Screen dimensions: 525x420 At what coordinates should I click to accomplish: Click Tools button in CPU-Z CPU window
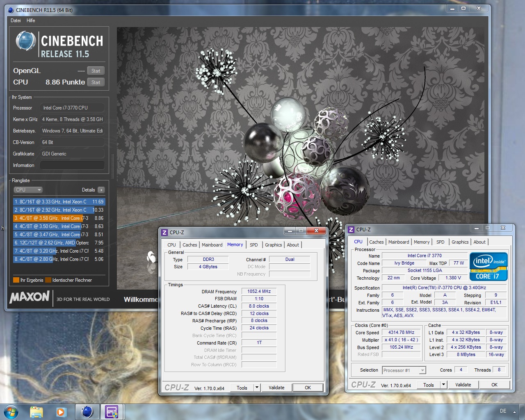click(429, 385)
